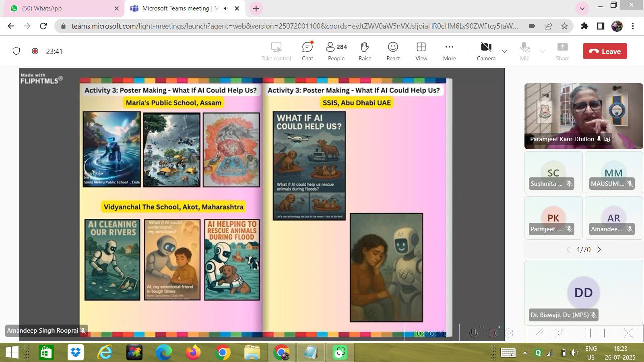Turn on the Camera
Screen dimensions: 644x362
pyautogui.click(x=486, y=51)
